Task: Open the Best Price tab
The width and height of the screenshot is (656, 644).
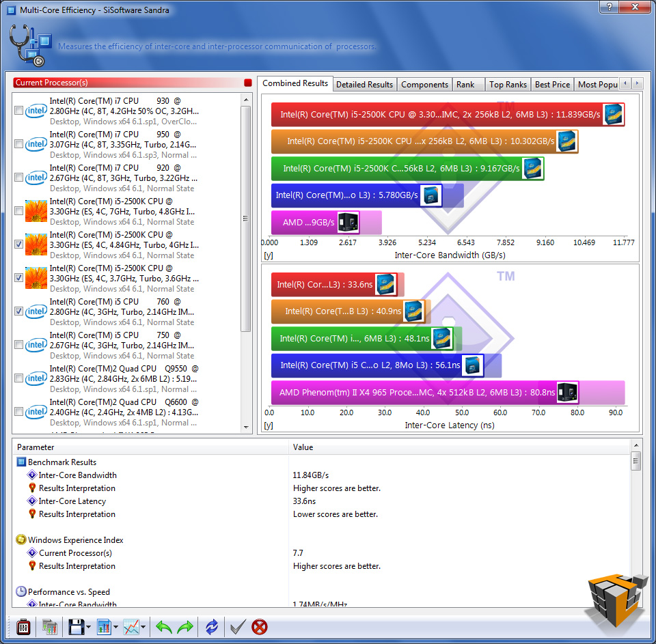Action: (552, 85)
